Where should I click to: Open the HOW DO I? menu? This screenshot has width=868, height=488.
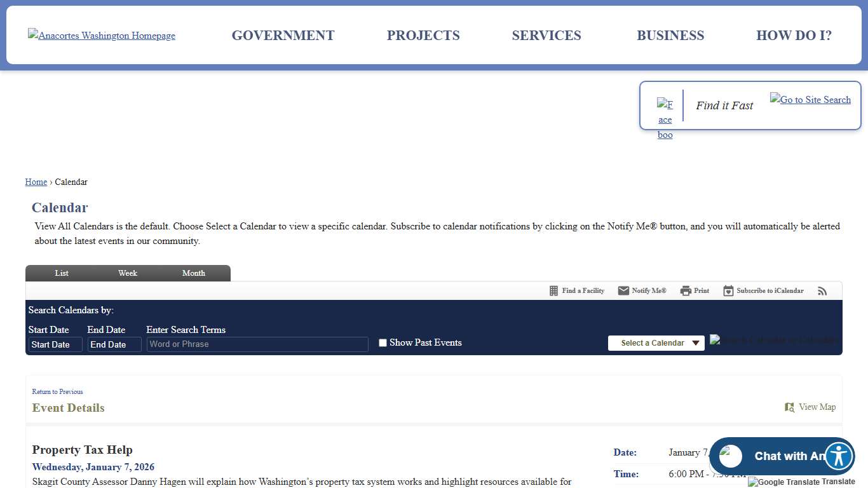coord(794,36)
